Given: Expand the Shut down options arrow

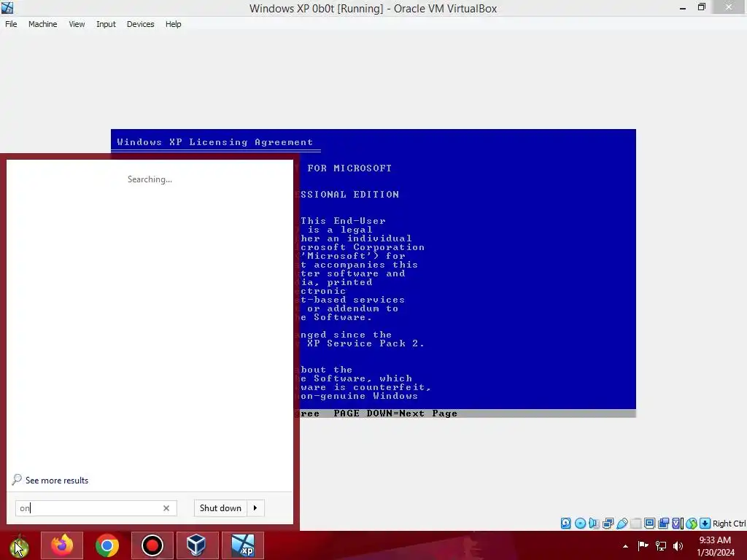Looking at the screenshot, I should (255, 508).
